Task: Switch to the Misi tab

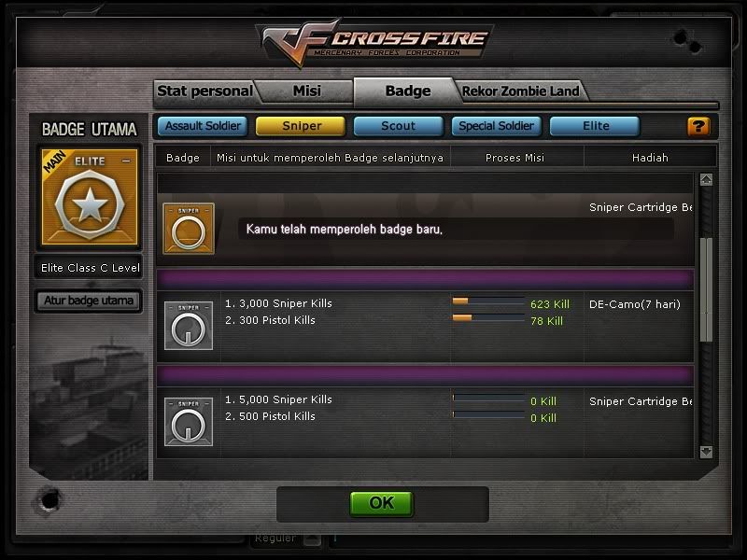Action: (307, 91)
